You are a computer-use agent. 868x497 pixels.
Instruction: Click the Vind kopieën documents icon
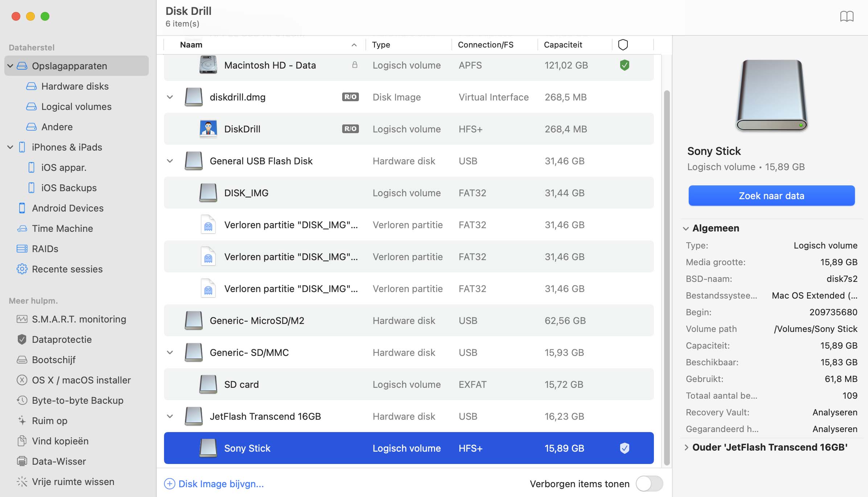pos(22,441)
